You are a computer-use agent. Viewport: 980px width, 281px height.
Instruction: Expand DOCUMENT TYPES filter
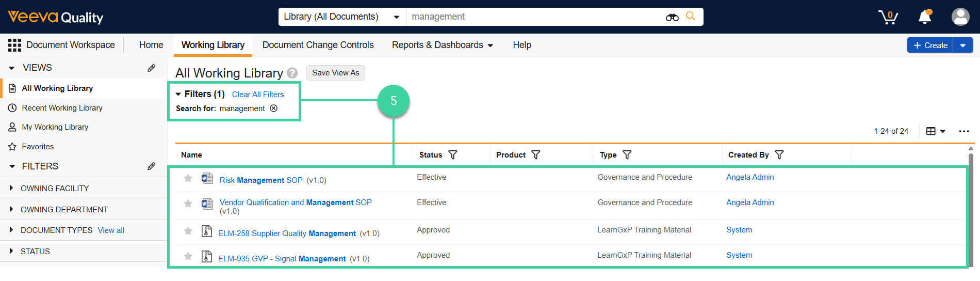[11, 230]
